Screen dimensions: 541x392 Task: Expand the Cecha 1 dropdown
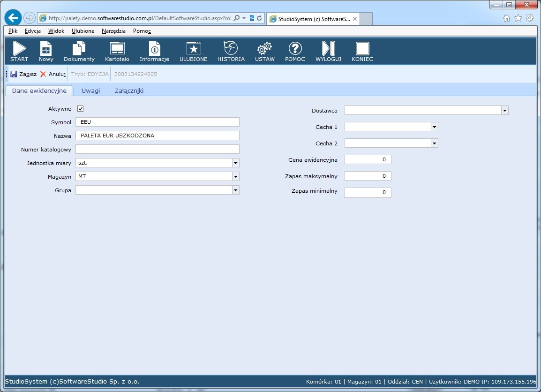pos(435,127)
